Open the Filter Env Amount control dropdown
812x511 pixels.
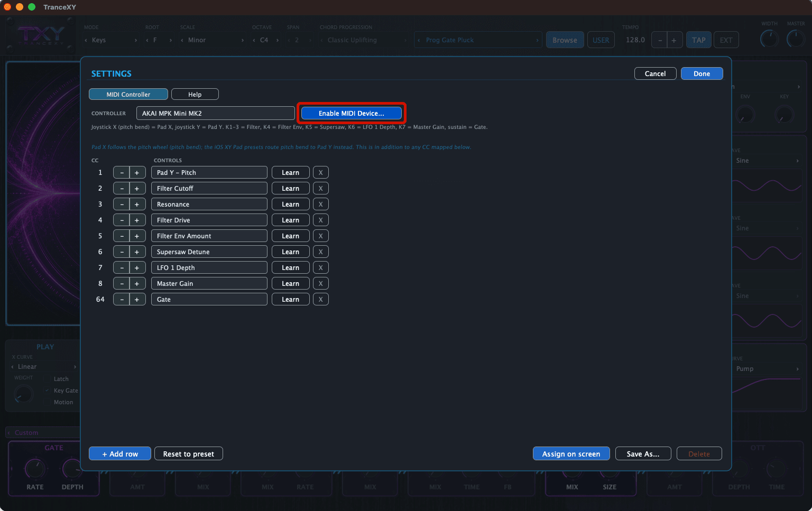(x=209, y=236)
